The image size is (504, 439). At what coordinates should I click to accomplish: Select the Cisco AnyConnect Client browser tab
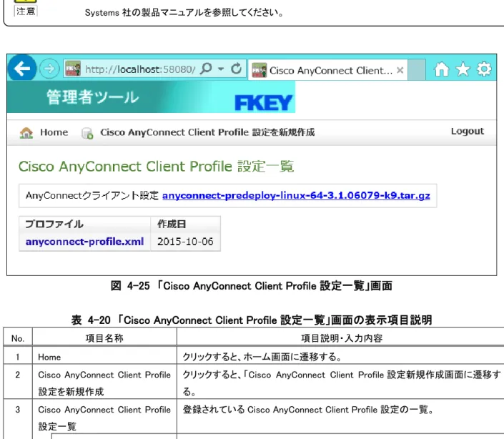[x=328, y=70]
